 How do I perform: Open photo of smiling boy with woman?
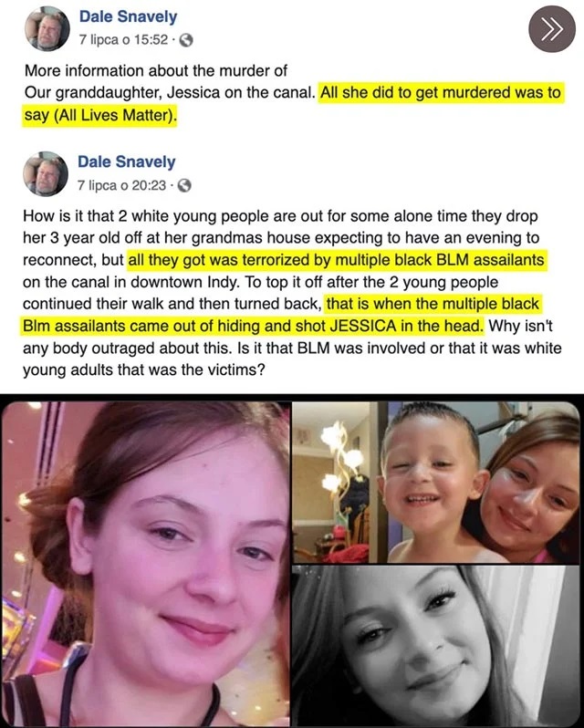[x=436, y=483]
